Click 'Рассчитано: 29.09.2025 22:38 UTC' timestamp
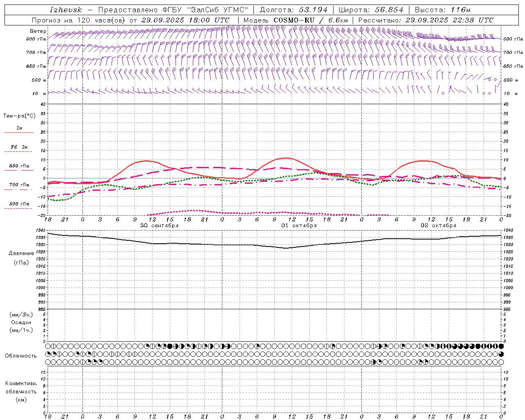Screen dimensions: 525x420 [x=426, y=20]
